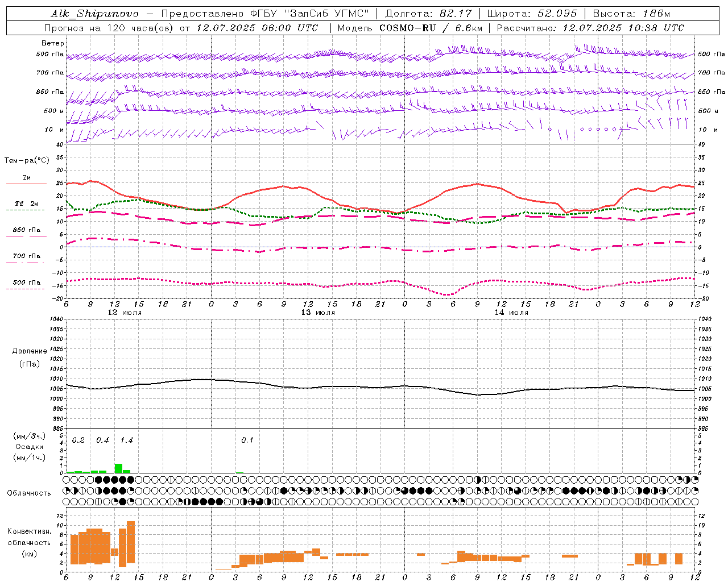Viewport: 728px width, 582px height.
Task: Click the Td 2м dew point legend entry
Action: pos(27,203)
